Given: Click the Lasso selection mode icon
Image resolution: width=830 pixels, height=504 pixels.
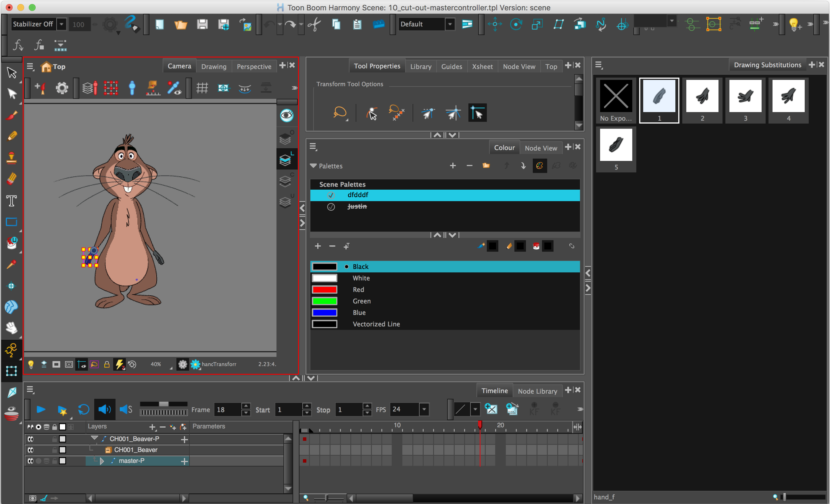Looking at the screenshot, I should (340, 113).
